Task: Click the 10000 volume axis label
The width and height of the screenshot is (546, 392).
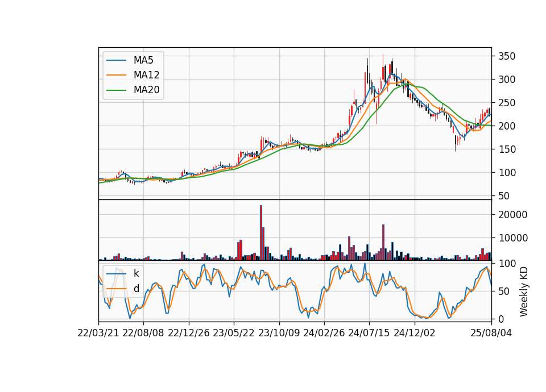Action: pyautogui.click(x=513, y=238)
